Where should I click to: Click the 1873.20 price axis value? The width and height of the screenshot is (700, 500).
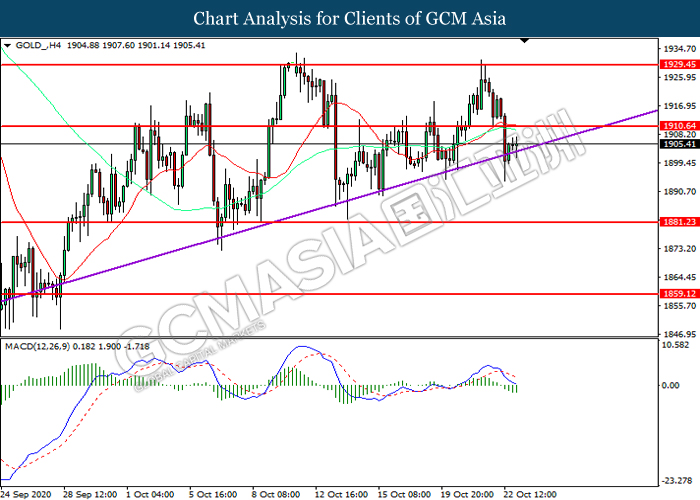679,249
